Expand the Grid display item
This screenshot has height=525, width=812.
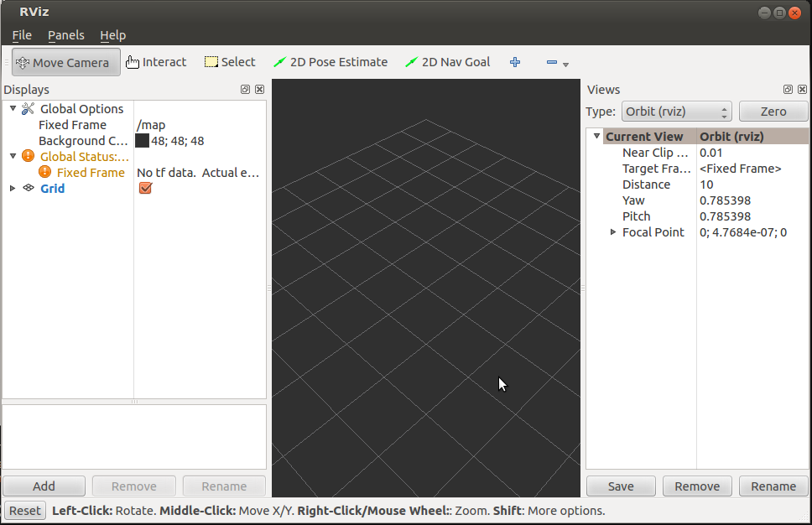pyautogui.click(x=13, y=189)
